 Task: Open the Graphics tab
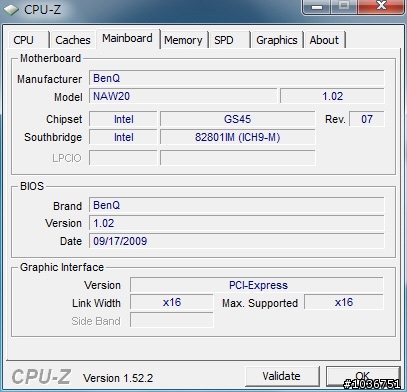coord(277,40)
